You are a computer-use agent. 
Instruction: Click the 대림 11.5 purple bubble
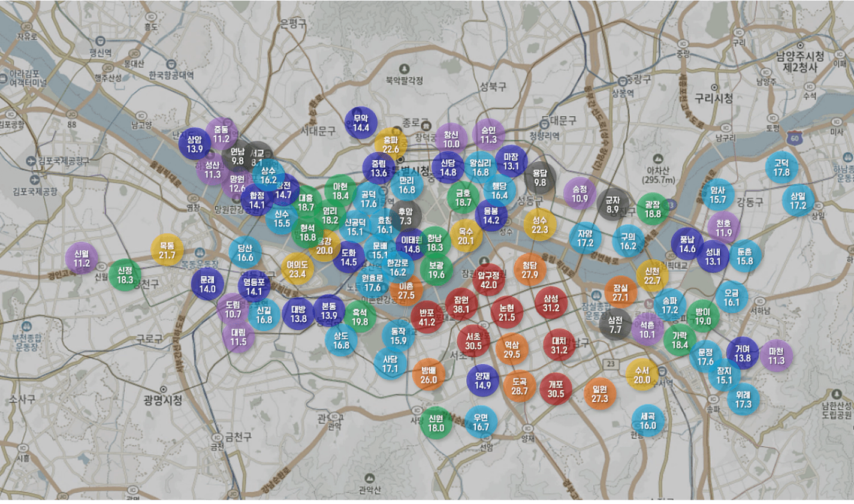click(x=238, y=337)
